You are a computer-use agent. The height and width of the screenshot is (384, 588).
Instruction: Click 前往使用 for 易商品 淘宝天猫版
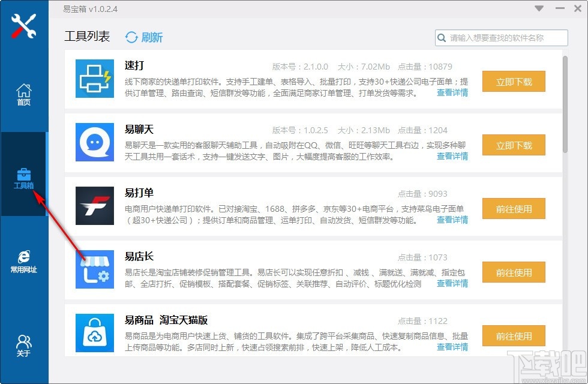click(514, 336)
